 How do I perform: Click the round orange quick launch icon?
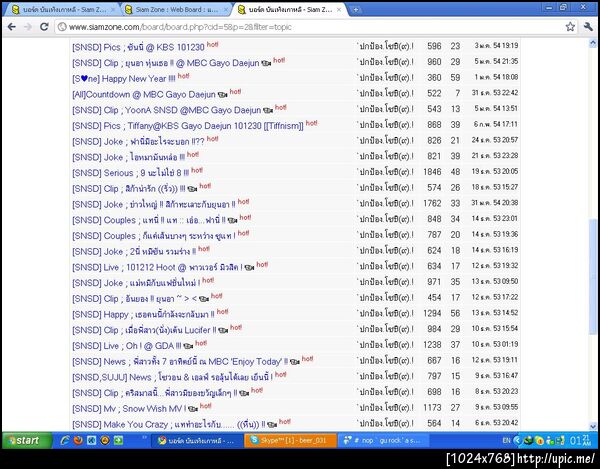click(105, 440)
